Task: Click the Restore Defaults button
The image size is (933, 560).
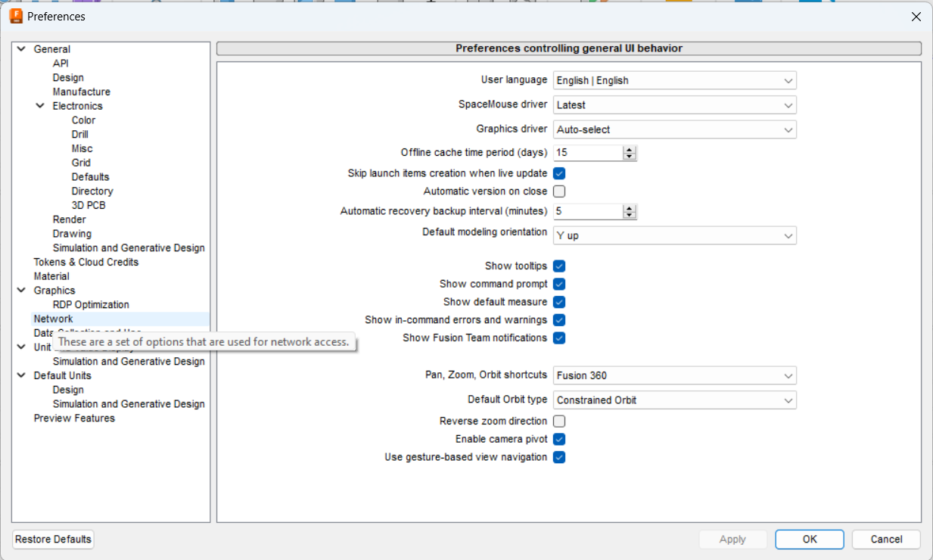Action: pyautogui.click(x=53, y=540)
